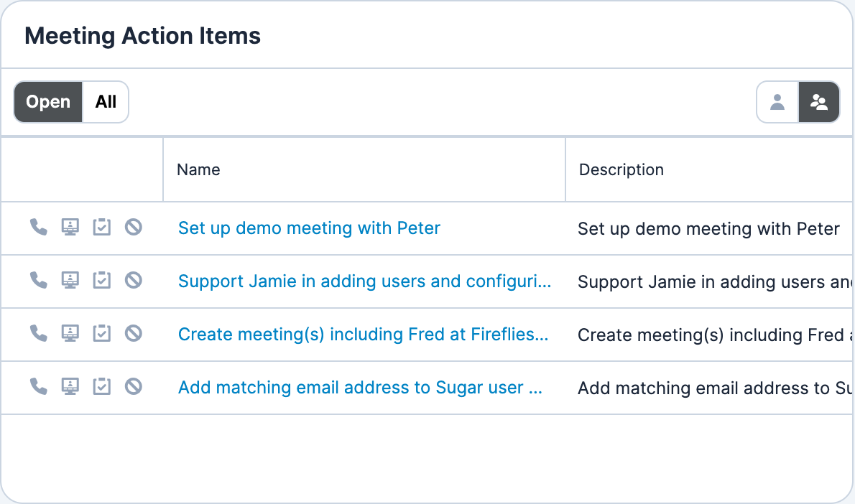Keep the "Open" filter selected
The height and width of the screenshot is (504, 855).
[x=47, y=102]
